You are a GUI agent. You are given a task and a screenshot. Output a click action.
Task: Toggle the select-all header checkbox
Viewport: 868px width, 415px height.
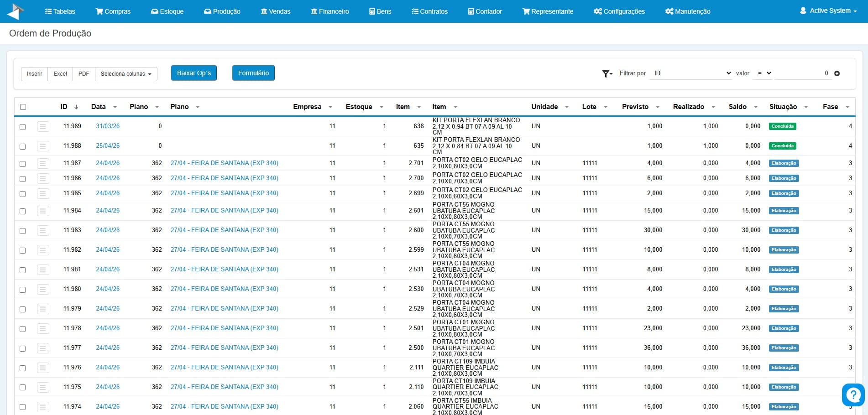pos(23,107)
